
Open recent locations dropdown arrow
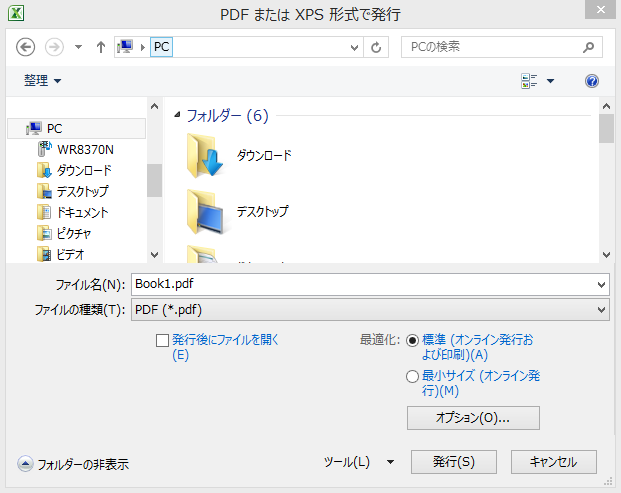[x=78, y=47]
